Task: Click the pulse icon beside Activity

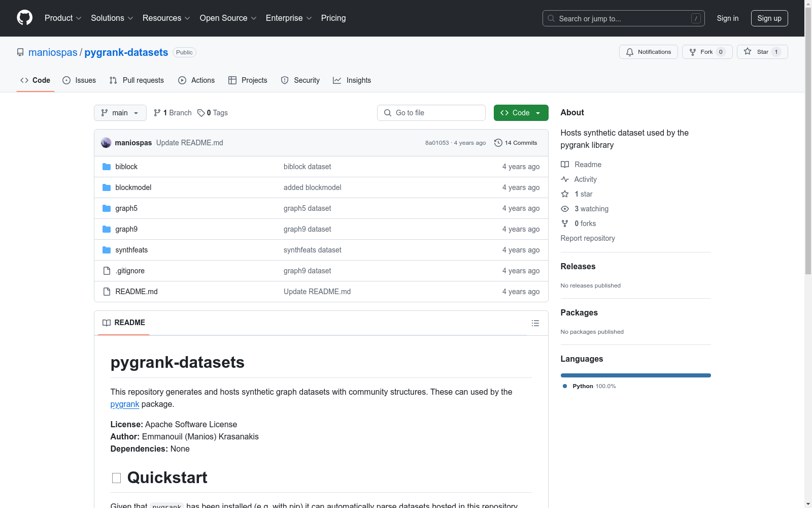Action: (565, 179)
